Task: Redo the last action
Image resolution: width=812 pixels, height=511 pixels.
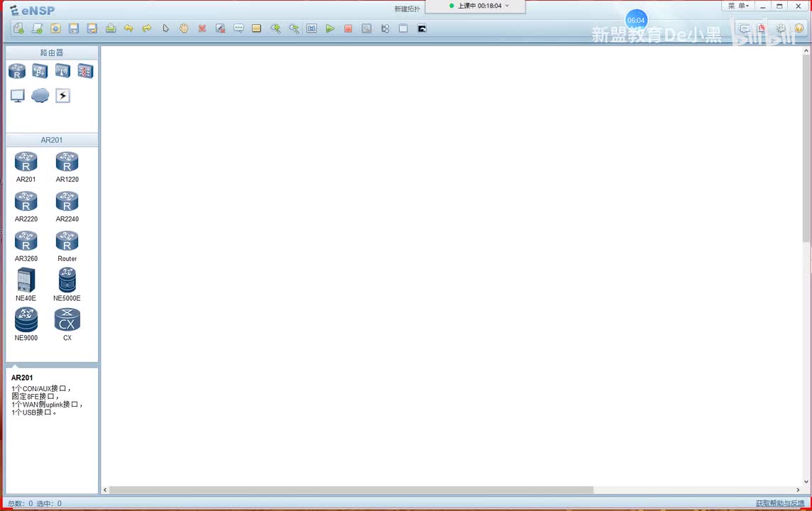Action: (147, 28)
